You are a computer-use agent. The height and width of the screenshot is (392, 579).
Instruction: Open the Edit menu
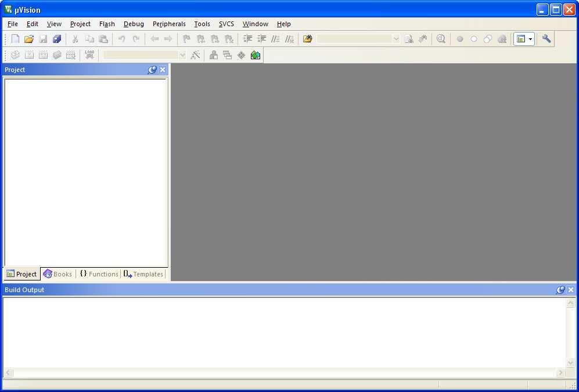33,24
